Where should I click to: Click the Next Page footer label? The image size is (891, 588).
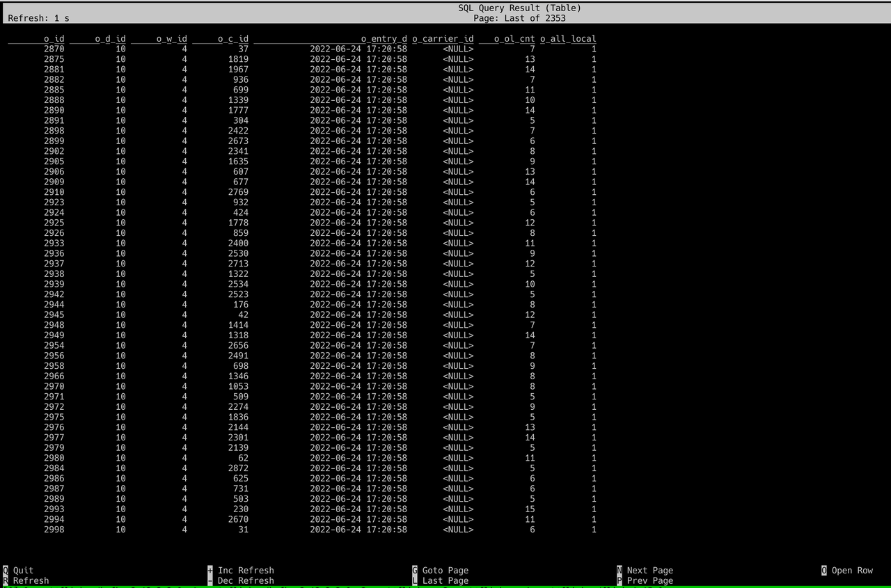pos(648,570)
